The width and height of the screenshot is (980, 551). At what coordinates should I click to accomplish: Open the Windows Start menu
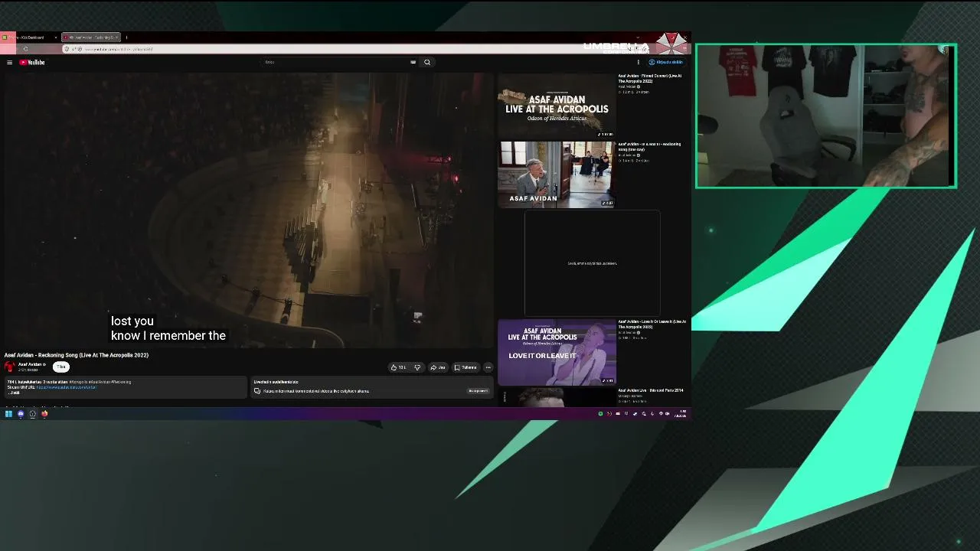[x=8, y=414]
